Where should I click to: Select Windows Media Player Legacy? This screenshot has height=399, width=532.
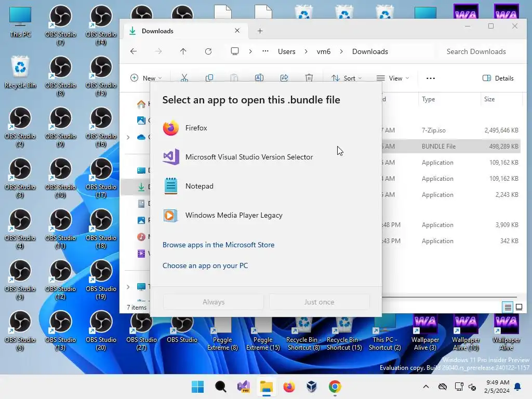[x=266, y=216]
